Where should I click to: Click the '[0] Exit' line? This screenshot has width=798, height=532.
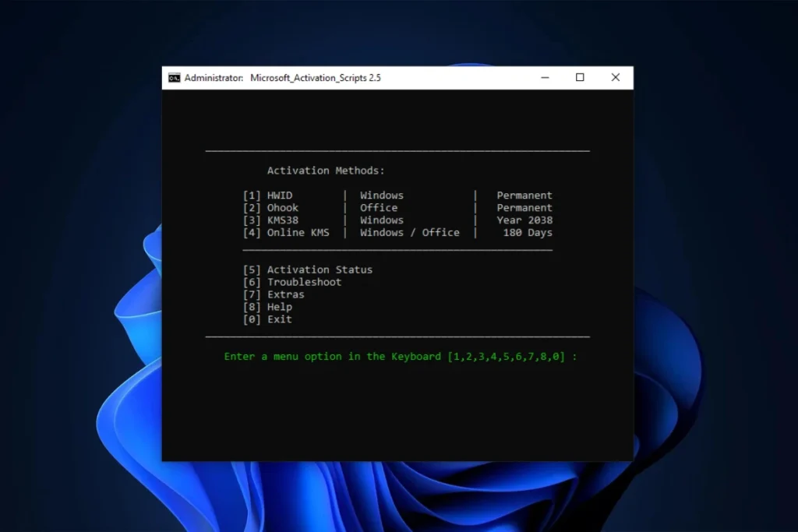pyautogui.click(x=268, y=319)
